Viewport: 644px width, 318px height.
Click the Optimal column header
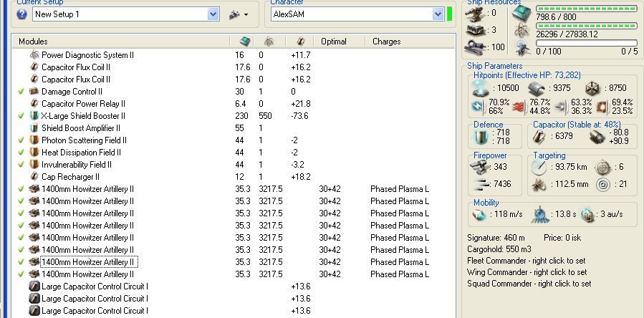[x=334, y=42]
